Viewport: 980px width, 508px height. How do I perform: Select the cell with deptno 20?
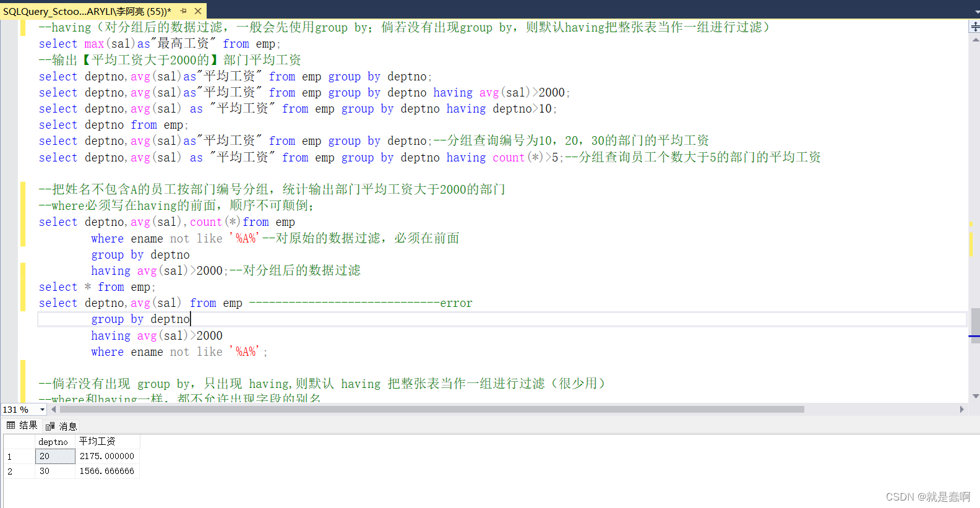click(55, 457)
